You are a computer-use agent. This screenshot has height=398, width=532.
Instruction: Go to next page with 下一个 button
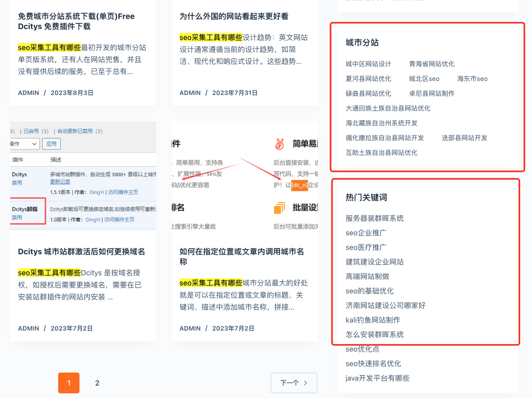[294, 383]
